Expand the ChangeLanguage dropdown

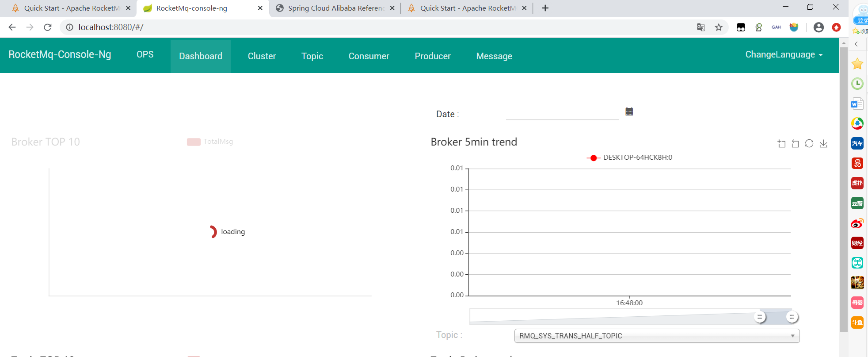pyautogui.click(x=784, y=54)
